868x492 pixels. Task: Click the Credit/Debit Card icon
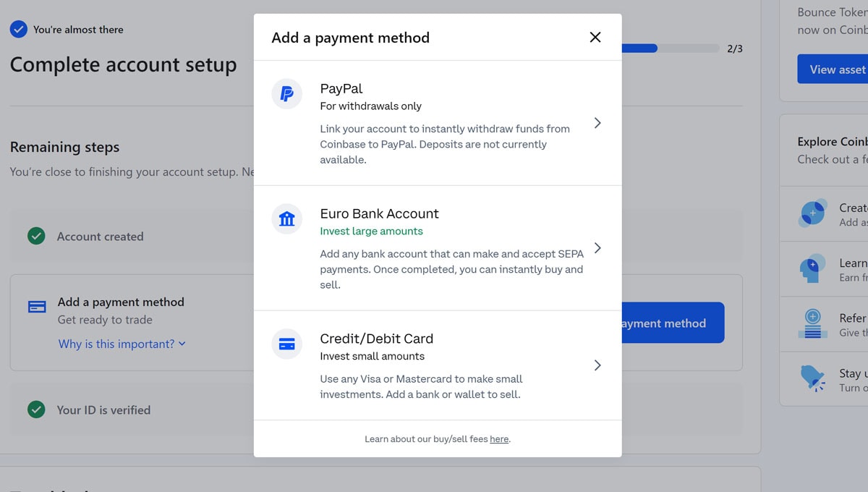[x=286, y=344]
